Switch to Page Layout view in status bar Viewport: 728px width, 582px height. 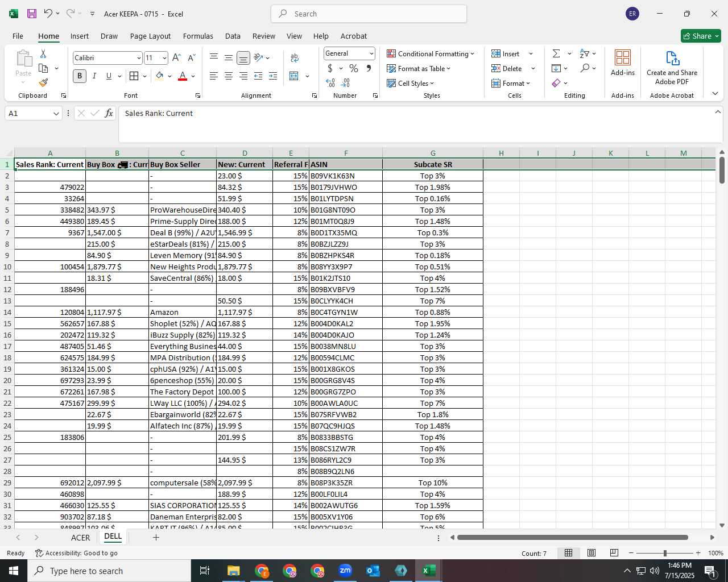(591, 553)
